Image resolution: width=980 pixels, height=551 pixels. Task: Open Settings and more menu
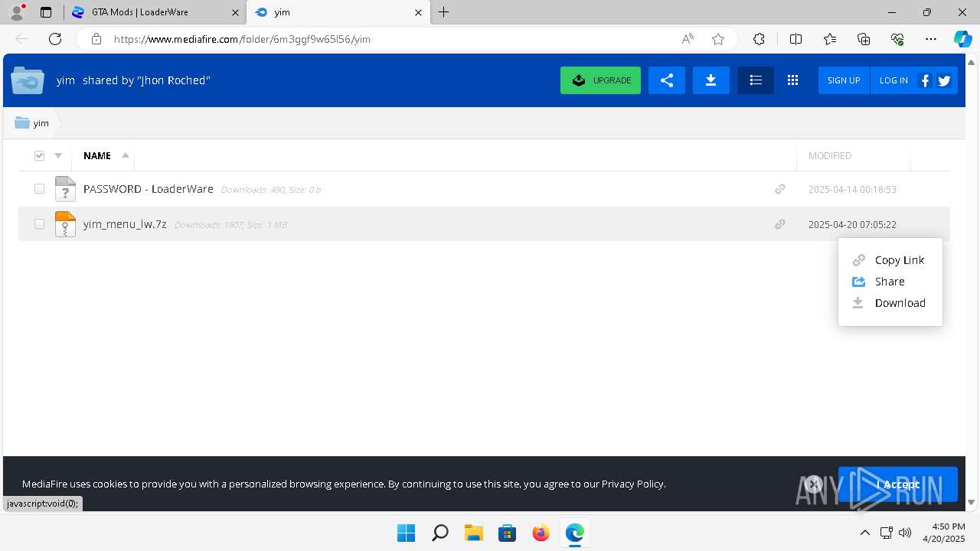tap(931, 39)
